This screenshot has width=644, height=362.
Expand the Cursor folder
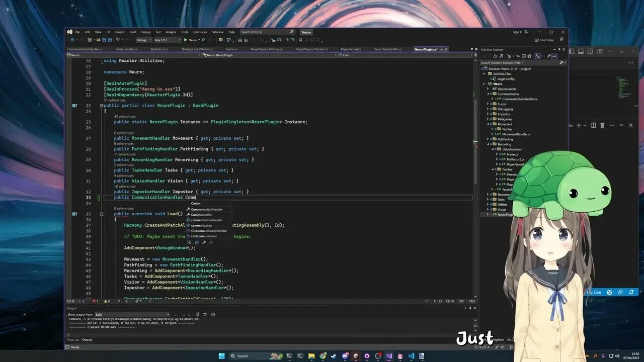[488, 104]
